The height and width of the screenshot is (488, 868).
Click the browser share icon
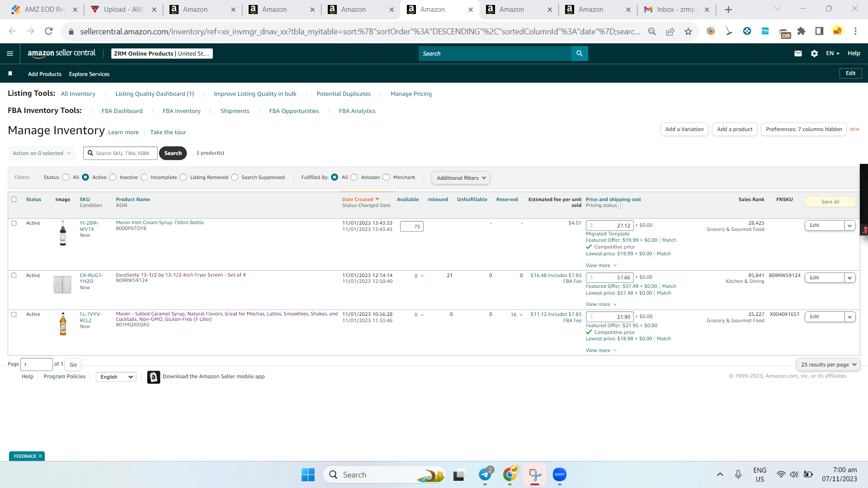coord(670,31)
